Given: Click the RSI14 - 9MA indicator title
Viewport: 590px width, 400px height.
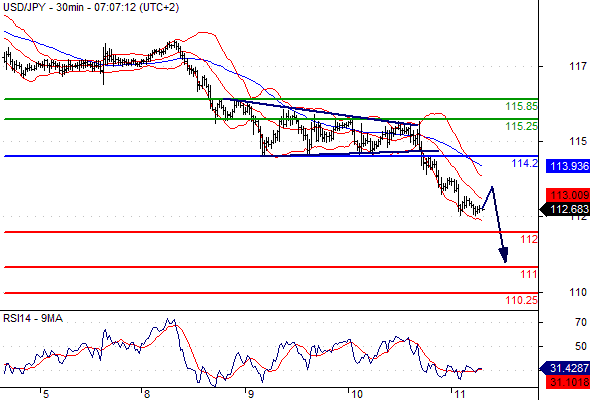Looking at the screenshot, I should (x=33, y=318).
